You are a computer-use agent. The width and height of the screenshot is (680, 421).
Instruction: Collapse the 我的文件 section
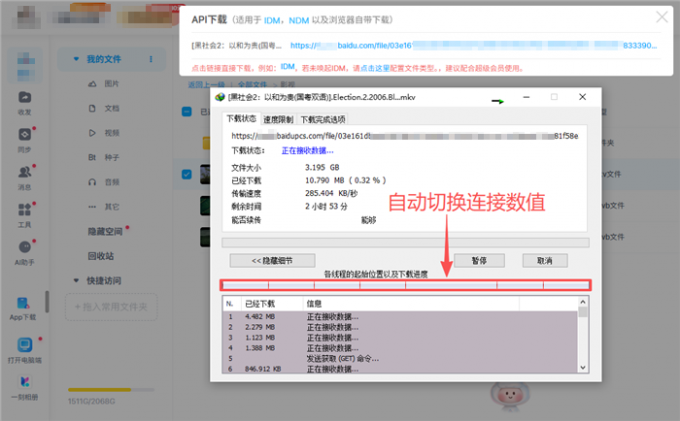pos(76,59)
